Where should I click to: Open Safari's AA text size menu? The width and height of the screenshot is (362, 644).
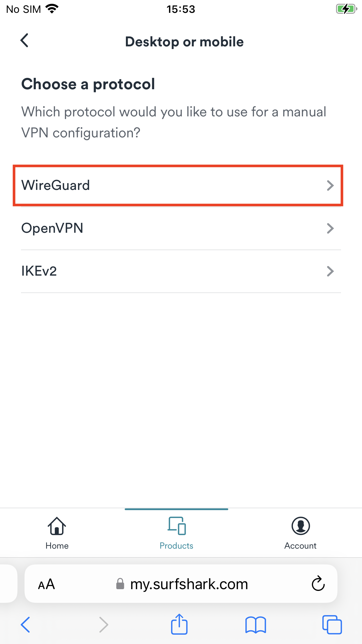(47, 584)
